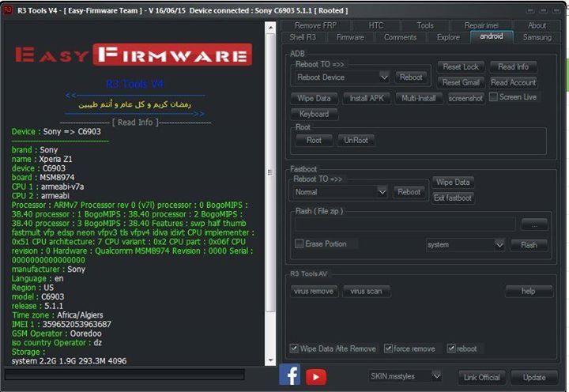The height and width of the screenshot is (392, 569).
Task: Click the Reset Lock button
Action: tap(461, 67)
